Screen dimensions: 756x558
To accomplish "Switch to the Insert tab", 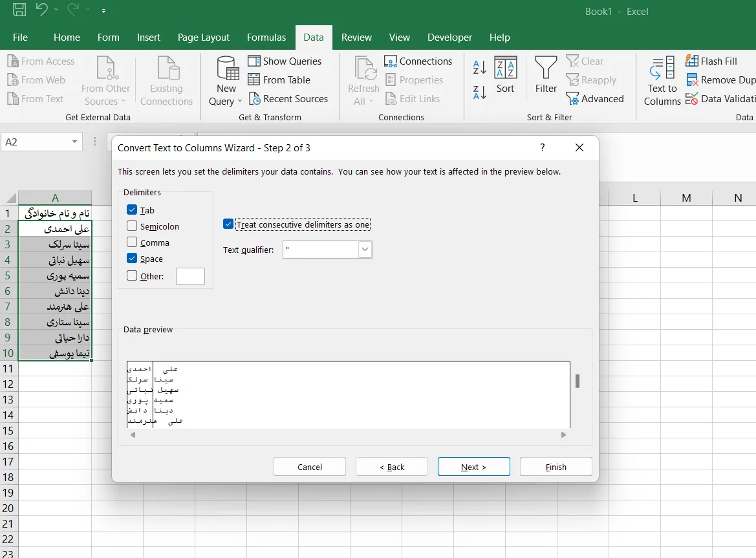I will click(149, 37).
